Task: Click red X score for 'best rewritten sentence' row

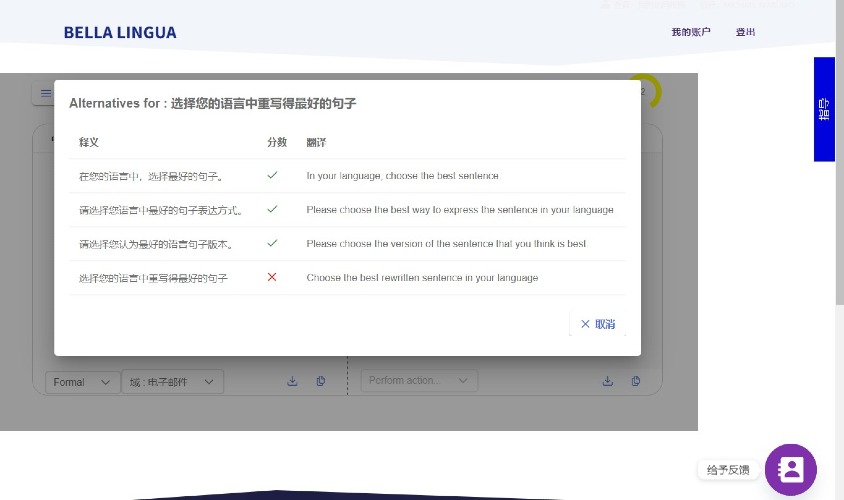Action: click(272, 277)
